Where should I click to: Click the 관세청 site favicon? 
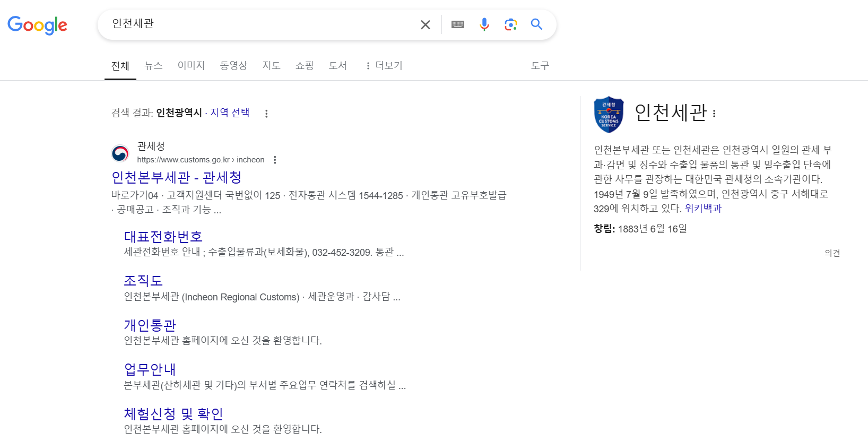click(120, 153)
